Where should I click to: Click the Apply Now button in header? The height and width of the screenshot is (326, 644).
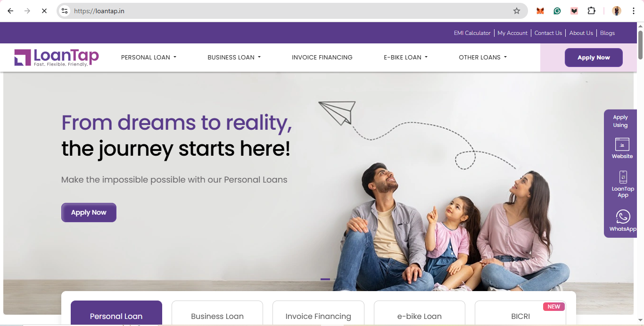[x=594, y=58]
